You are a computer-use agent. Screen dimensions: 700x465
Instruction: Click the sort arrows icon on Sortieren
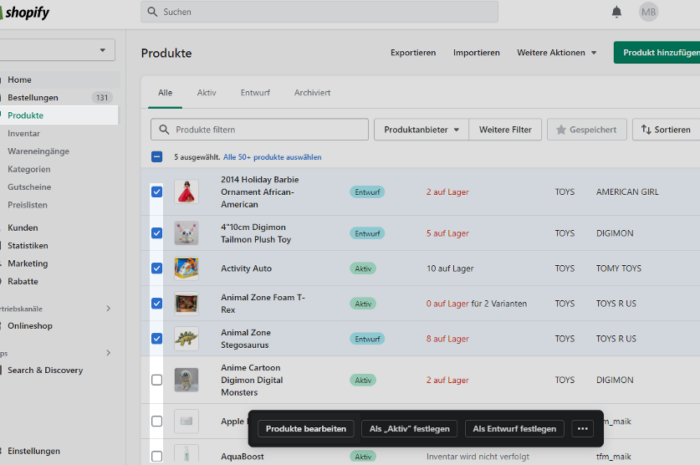coord(646,129)
